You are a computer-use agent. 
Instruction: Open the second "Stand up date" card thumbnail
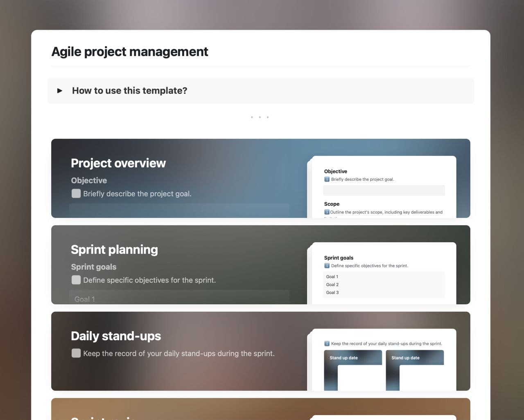tap(414, 369)
